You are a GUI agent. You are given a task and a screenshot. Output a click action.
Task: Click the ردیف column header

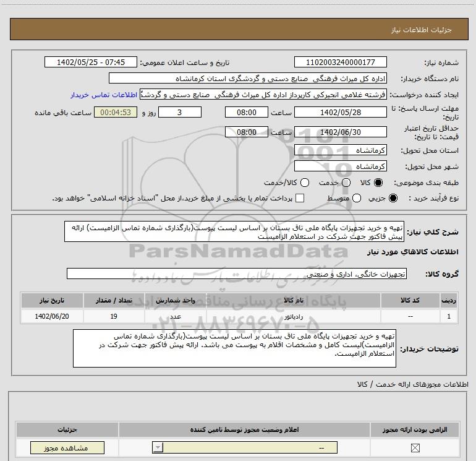coord(449,300)
